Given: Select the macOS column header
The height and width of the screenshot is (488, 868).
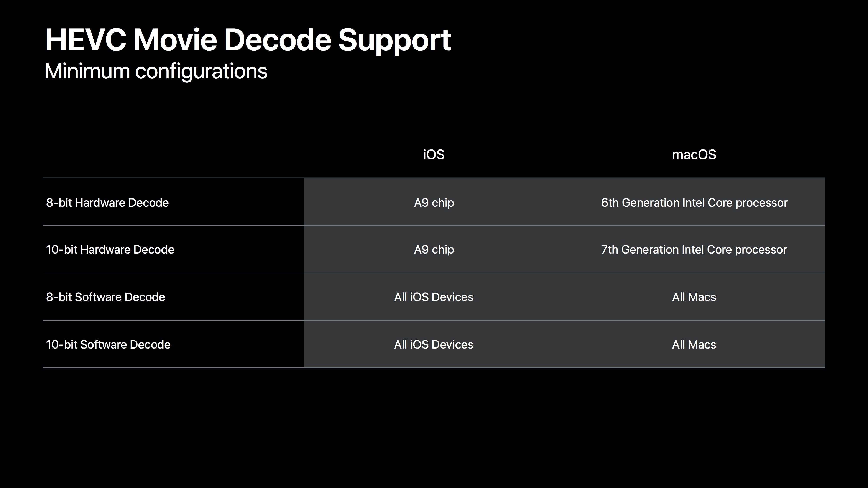Looking at the screenshot, I should [x=694, y=155].
